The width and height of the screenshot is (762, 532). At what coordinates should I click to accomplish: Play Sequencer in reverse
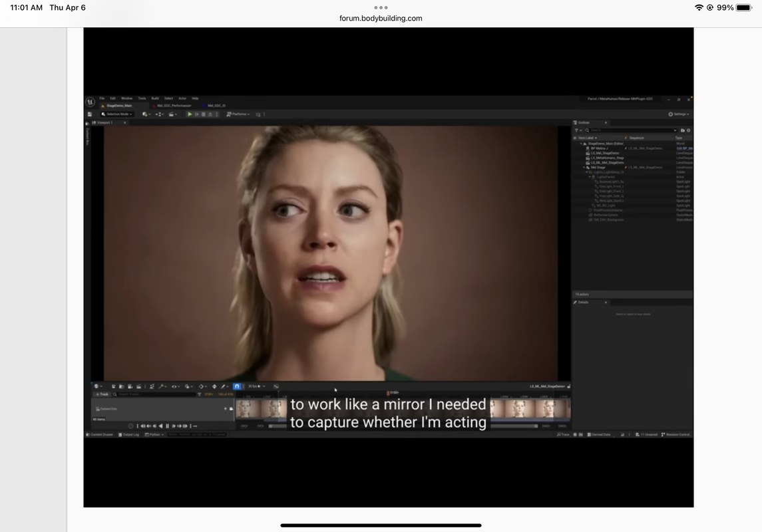pyautogui.click(x=161, y=426)
